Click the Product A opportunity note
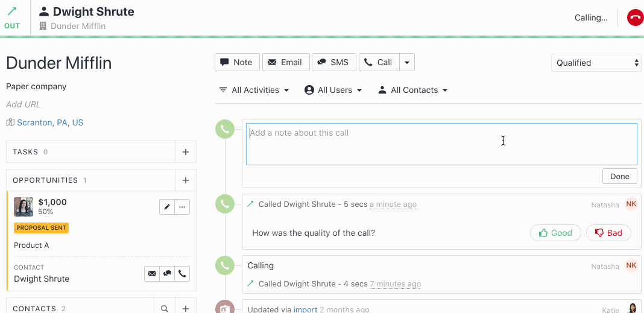 click(x=31, y=245)
